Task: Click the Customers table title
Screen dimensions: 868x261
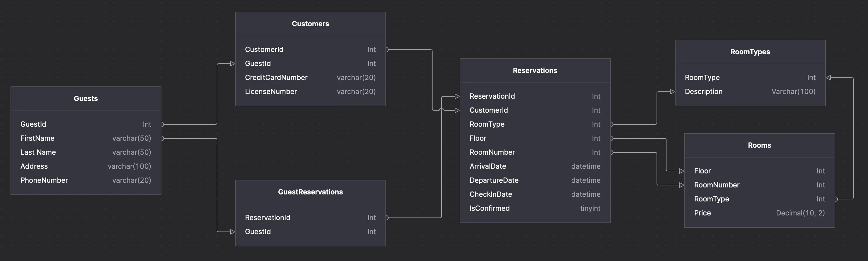Action: [x=310, y=24]
